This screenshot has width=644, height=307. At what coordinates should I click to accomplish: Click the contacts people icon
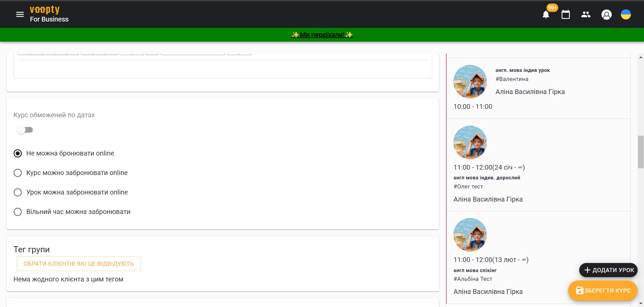(586, 14)
